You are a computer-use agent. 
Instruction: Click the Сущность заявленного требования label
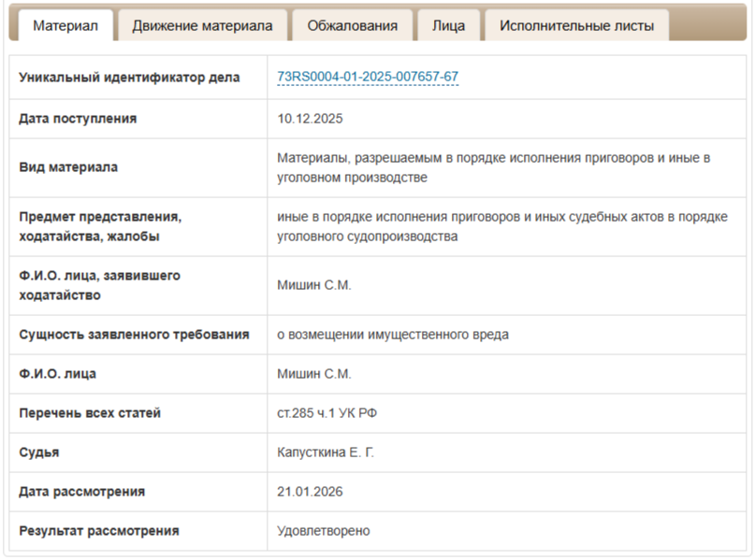point(134,335)
